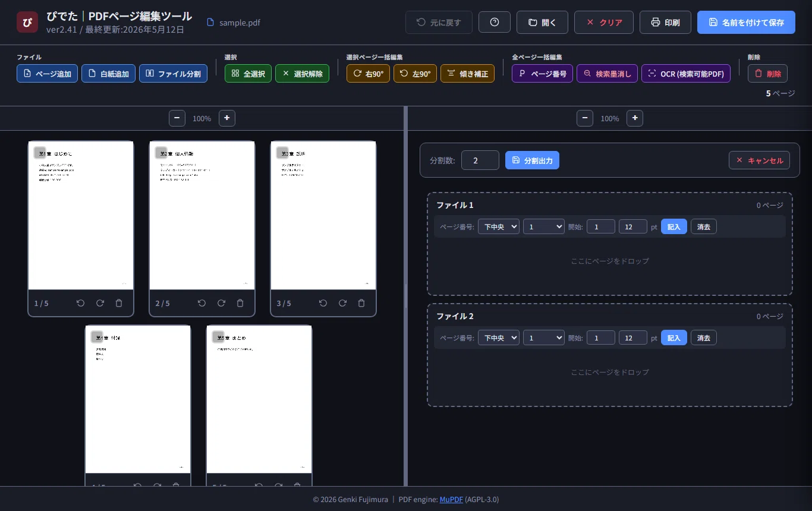Rotate page 1 / 5 clockwise
812x511 pixels.
(x=100, y=303)
